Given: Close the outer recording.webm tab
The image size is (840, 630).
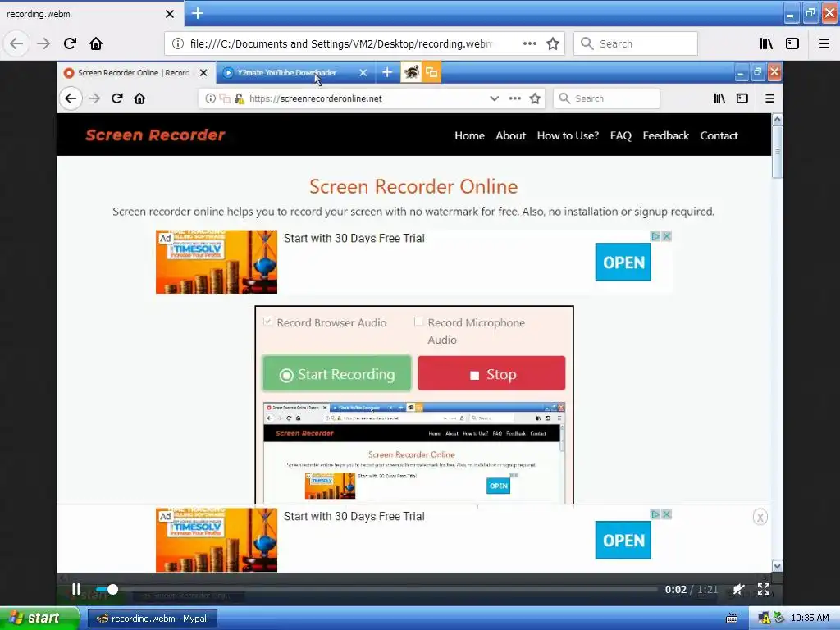Looking at the screenshot, I should [170, 14].
